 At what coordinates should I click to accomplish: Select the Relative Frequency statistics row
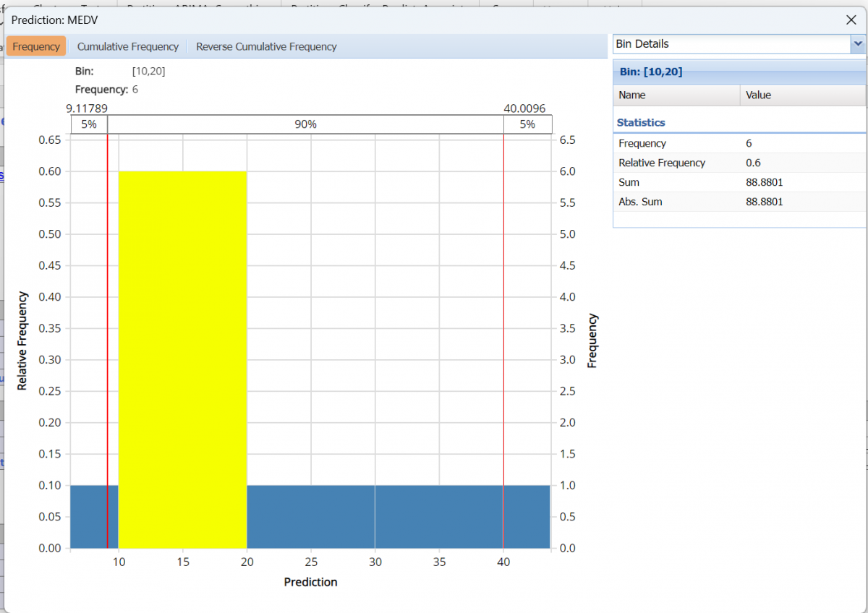click(x=738, y=163)
